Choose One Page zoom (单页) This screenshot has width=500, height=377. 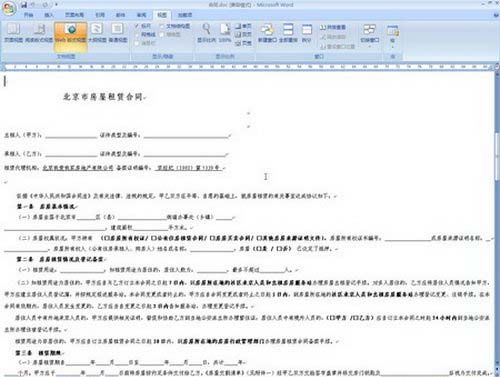pos(243,26)
